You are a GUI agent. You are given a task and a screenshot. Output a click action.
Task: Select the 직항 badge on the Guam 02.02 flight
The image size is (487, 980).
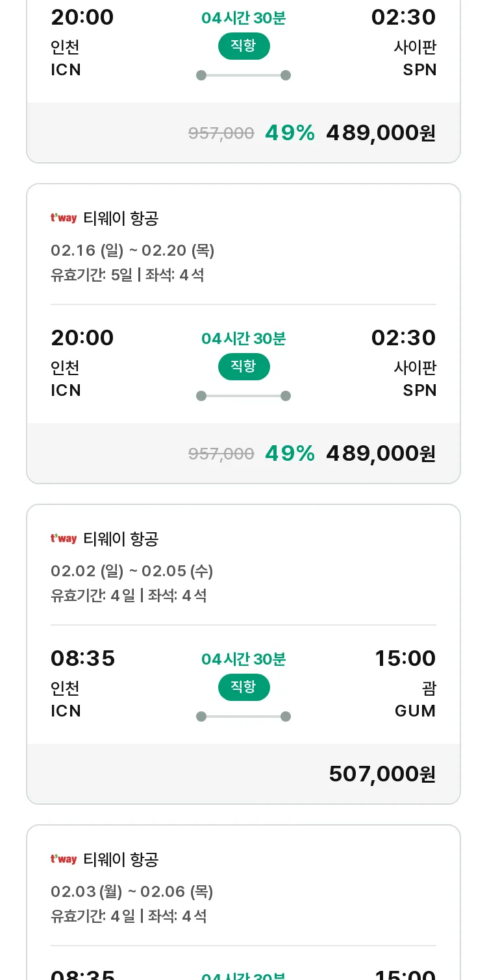(243, 687)
